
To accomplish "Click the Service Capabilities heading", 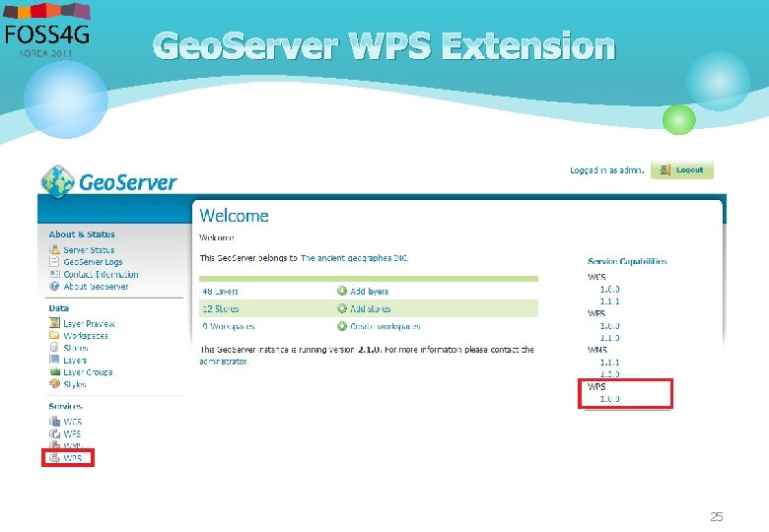I will [x=627, y=261].
